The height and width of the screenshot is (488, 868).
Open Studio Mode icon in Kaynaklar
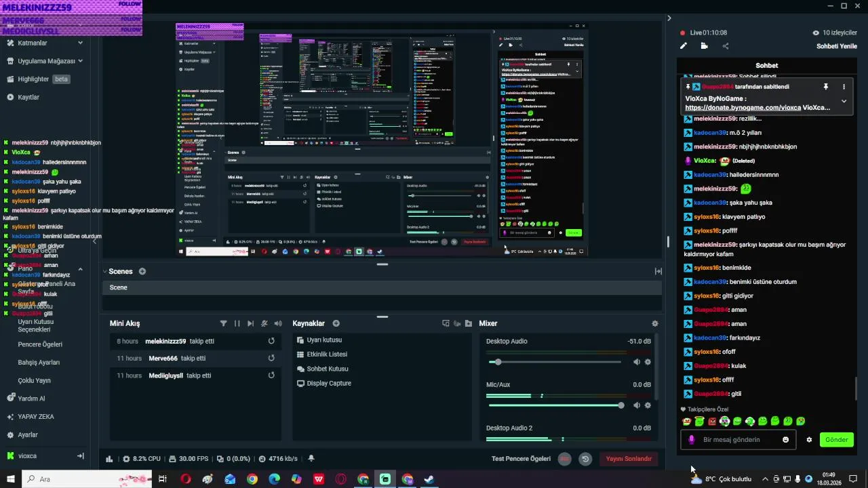pyautogui.click(x=446, y=323)
